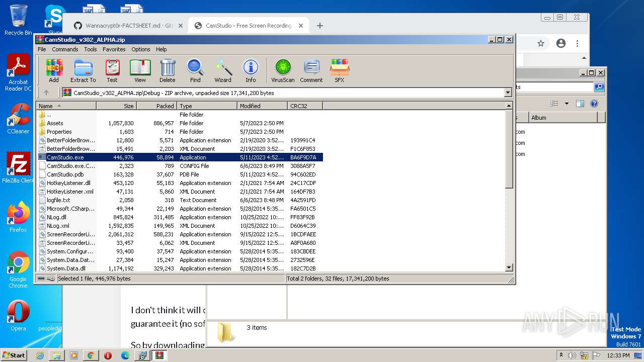Image resolution: width=644 pixels, height=362 pixels.
Task: Open the Start menu
Action: (14, 355)
